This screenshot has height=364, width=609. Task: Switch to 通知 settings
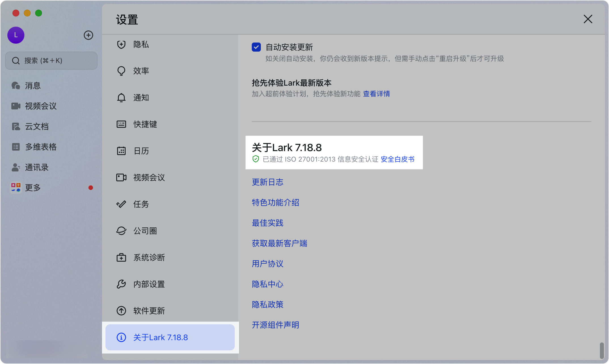170,98
